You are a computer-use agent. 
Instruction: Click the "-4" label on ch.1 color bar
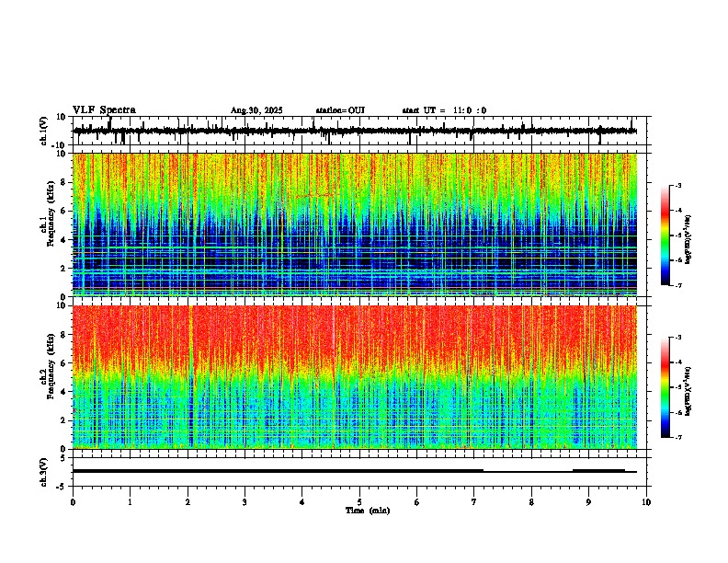coord(678,211)
